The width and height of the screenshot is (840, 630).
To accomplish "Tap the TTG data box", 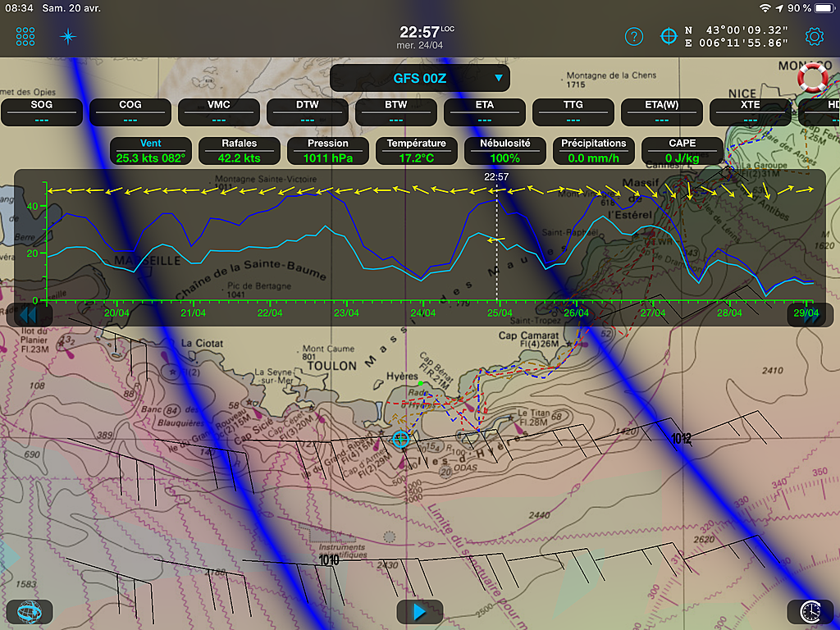I will click(573, 112).
